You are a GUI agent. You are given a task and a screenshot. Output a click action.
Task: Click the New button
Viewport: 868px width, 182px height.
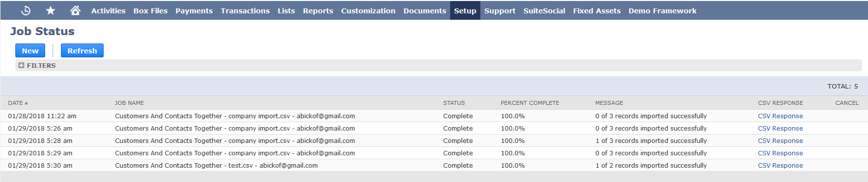30,50
